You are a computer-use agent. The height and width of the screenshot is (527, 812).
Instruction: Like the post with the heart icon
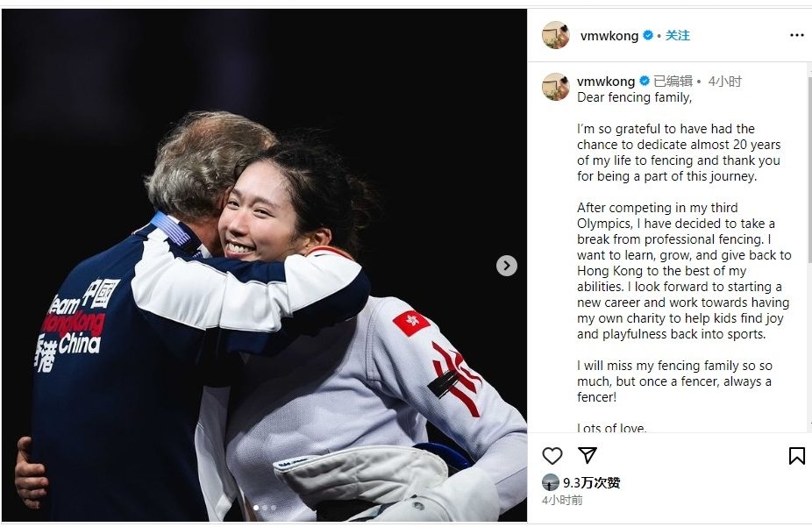tap(552, 456)
